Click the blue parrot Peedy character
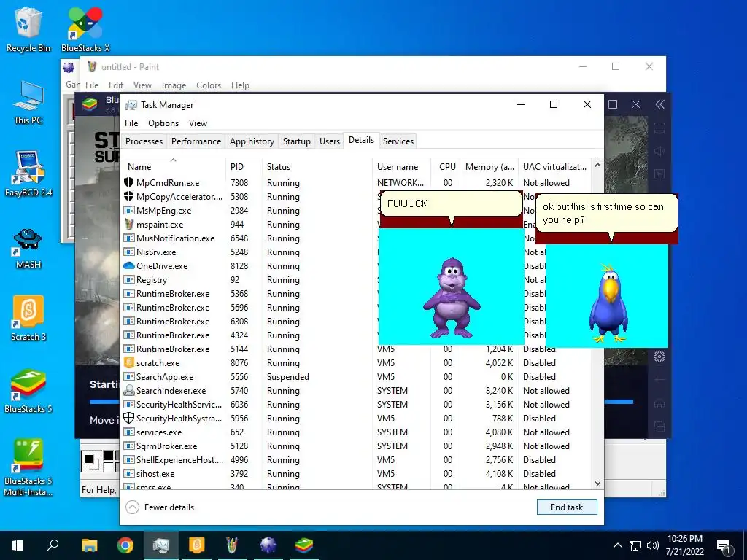747x560 pixels. (608, 303)
